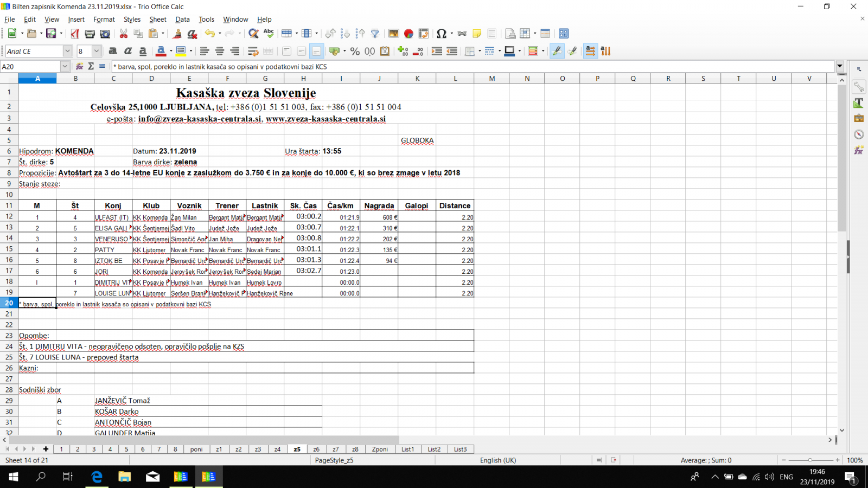
Task: Click the Insert Chart icon
Action: point(409,34)
